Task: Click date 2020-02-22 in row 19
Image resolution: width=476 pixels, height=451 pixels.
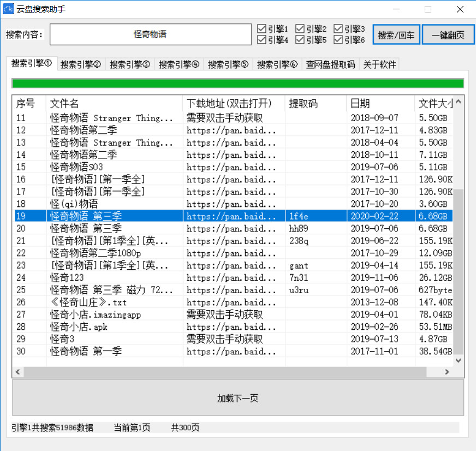Action: pos(374,216)
